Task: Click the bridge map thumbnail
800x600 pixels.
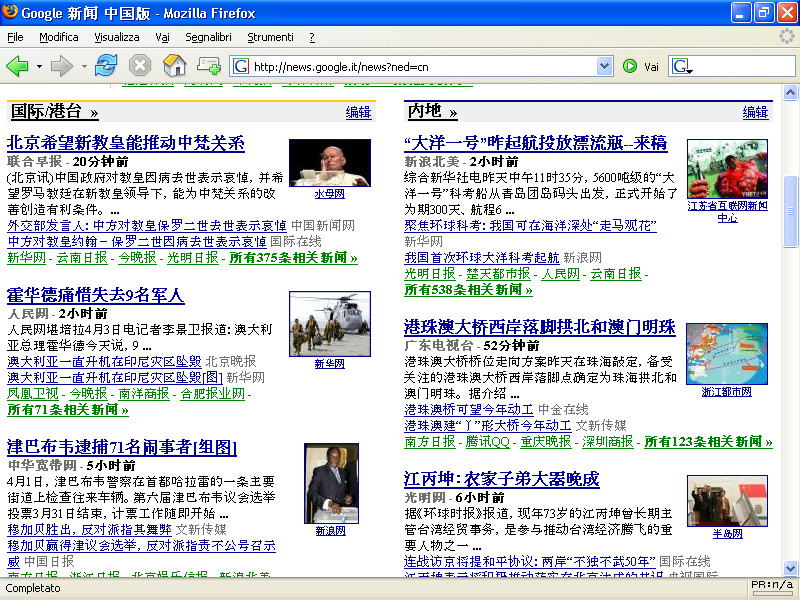Action: point(727,354)
